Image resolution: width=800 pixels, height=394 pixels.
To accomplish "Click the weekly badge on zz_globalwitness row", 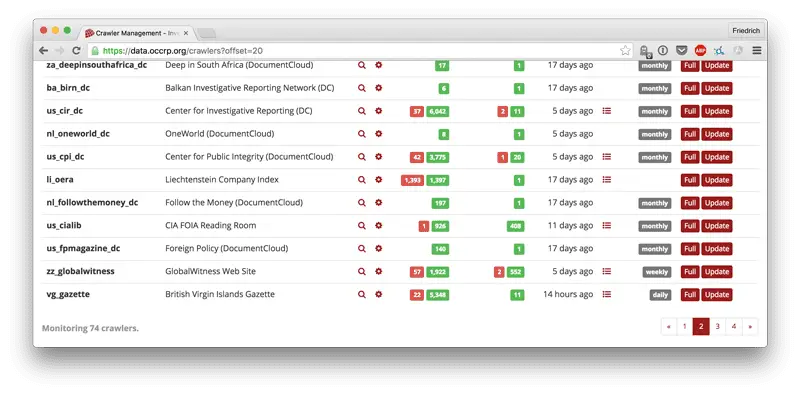I will point(657,272).
